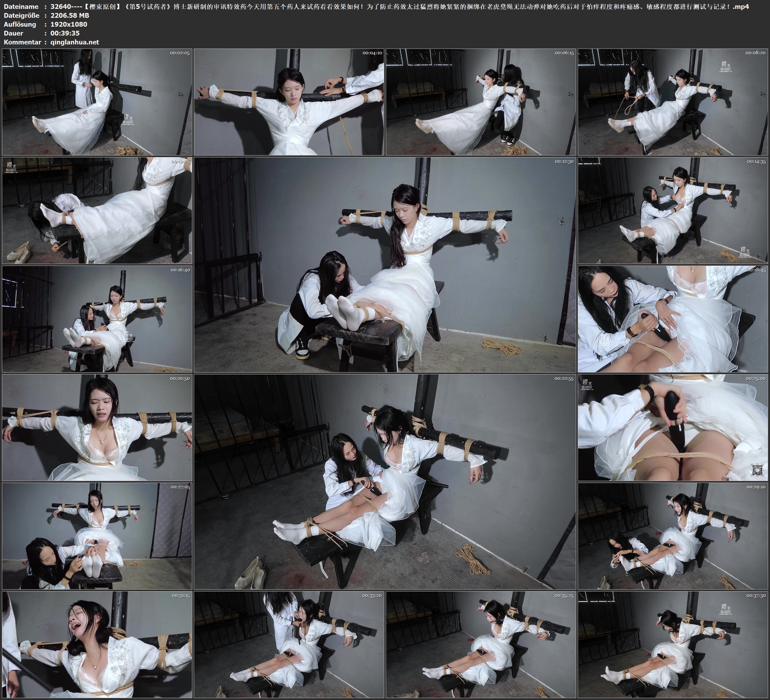The height and width of the screenshot is (700, 770).
Task: Select the thumbnail at 00:29:10
Action: [x=673, y=536]
